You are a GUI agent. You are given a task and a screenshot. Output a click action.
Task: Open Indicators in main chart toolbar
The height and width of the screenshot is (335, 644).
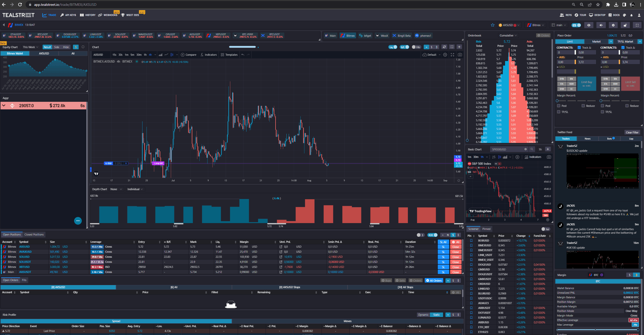(209, 55)
